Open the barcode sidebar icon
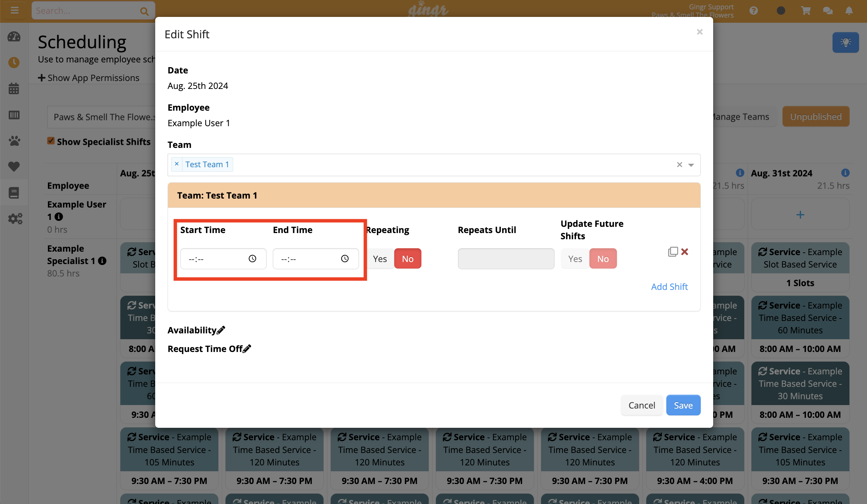 (x=14, y=115)
